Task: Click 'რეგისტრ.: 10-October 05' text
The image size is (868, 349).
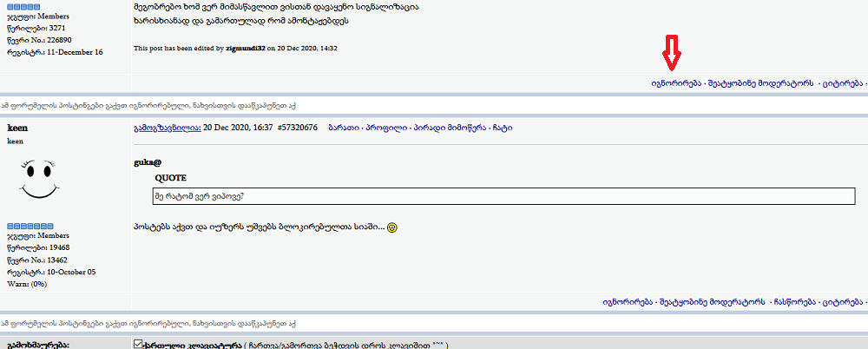Action: click(51, 272)
